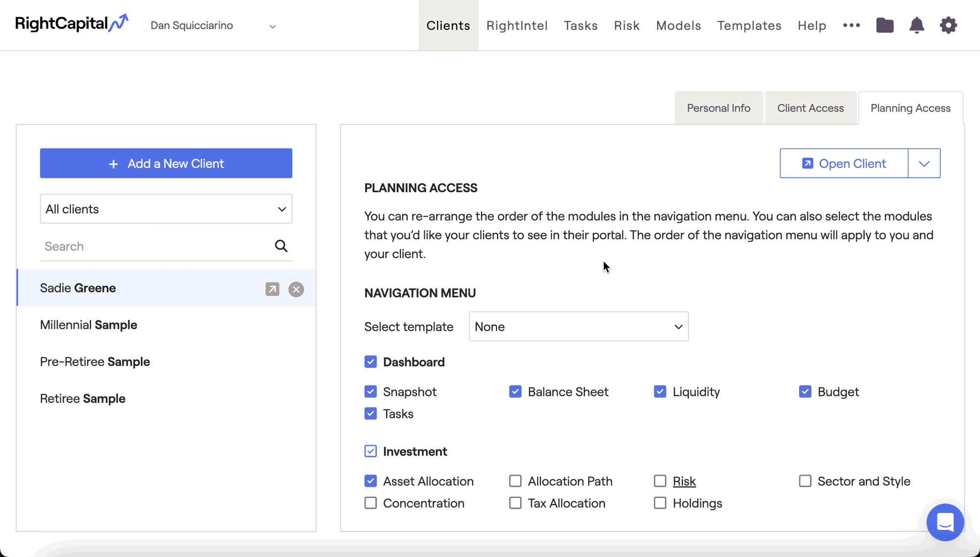Switch to the Client Access tab

click(810, 108)
